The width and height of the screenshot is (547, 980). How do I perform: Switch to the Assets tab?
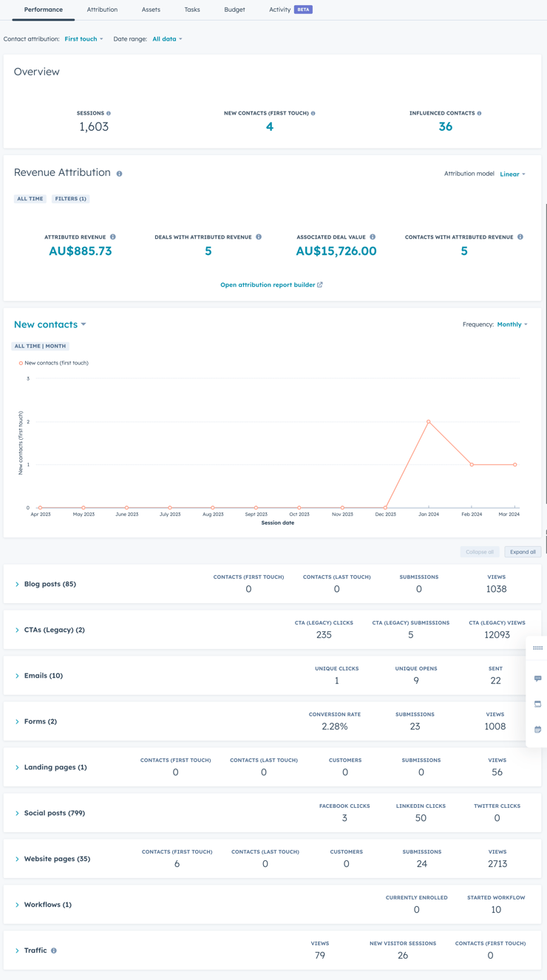[x=151, y=10]
